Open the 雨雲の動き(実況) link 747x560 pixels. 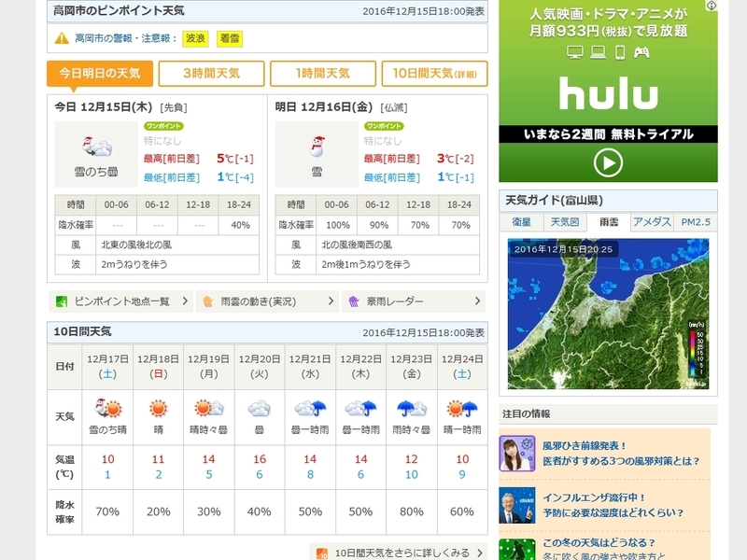[x=259, y=301]
